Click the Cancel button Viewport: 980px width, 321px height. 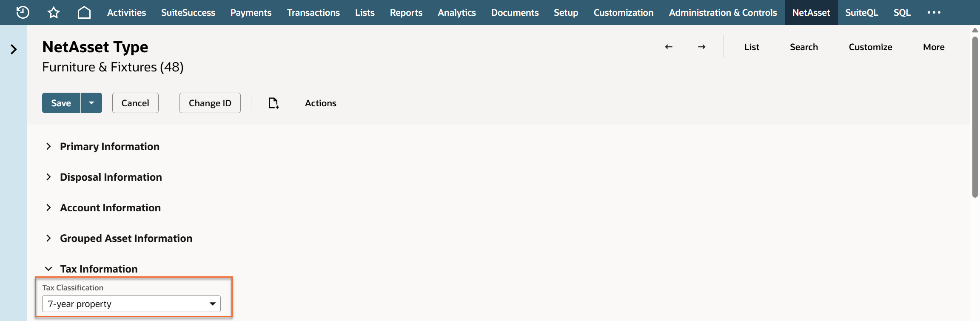(135, 103)
